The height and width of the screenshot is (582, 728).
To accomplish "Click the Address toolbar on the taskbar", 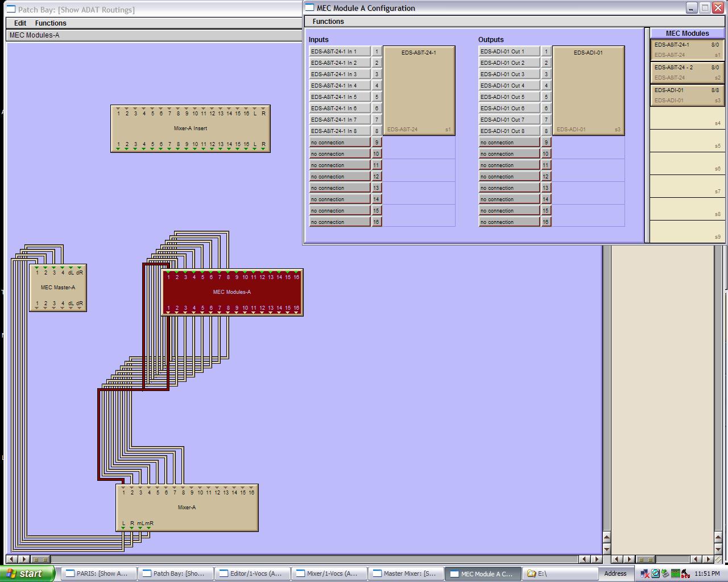I will [x=615, y=573].
